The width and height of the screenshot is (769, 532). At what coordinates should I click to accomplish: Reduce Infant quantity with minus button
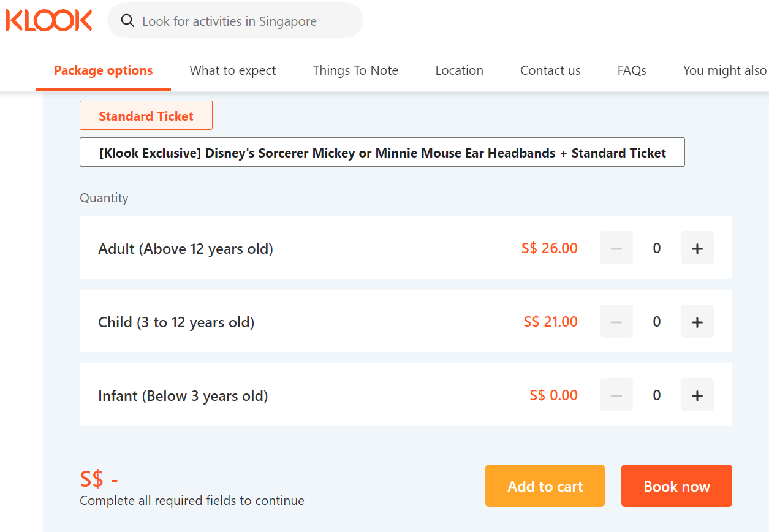[x=616, y=395]
